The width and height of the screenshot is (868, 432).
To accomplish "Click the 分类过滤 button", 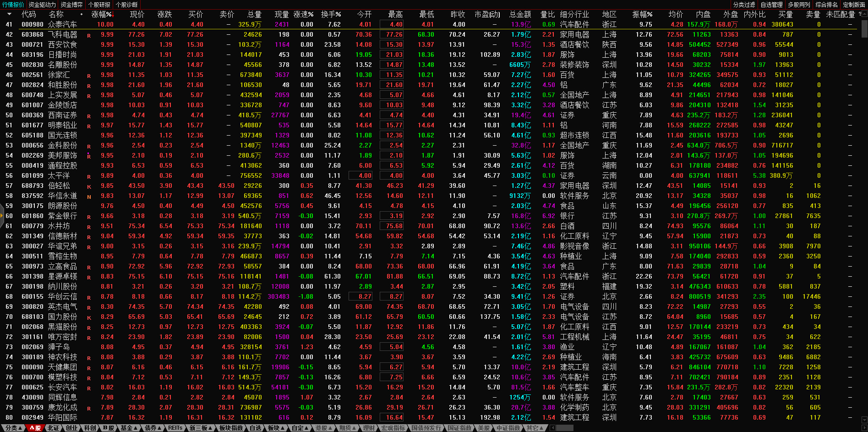I will (744, 5).
